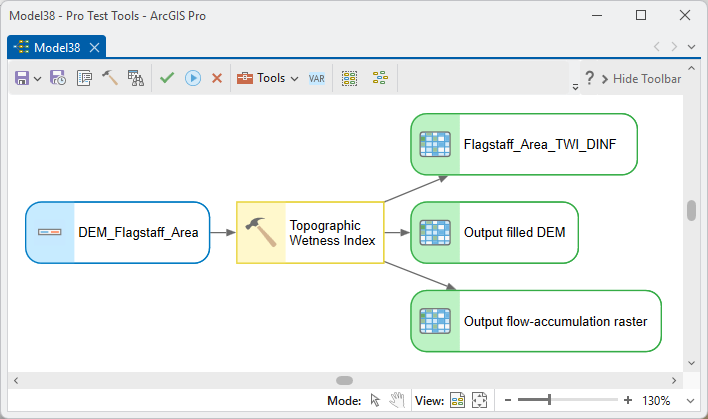The height and width of the screenshot is (419, 708).
Task: Open Help with the question mark icon
Action: [589, 78]
